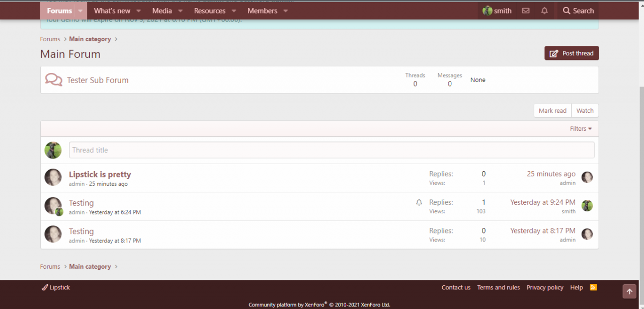Click the scroll-to-top arrow button
This screenshot has width=644, height=309.
pos(629,291)
